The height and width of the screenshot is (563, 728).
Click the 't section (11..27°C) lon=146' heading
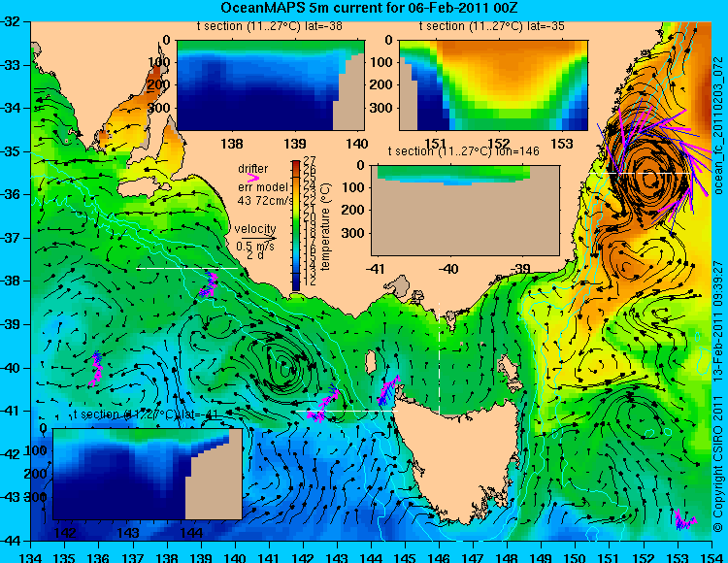(463, 151)
